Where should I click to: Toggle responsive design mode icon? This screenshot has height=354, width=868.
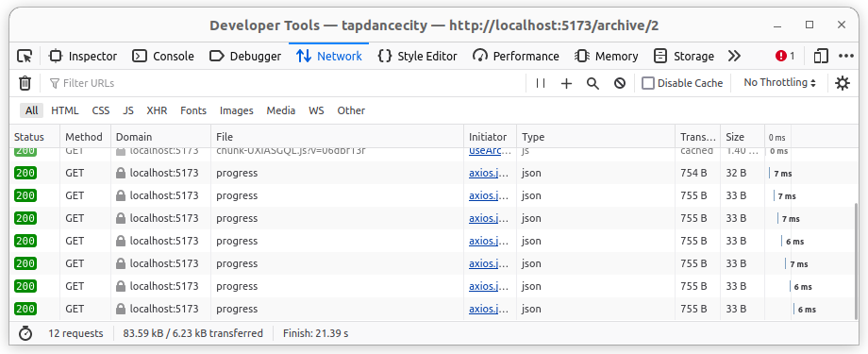pos(821,56)
